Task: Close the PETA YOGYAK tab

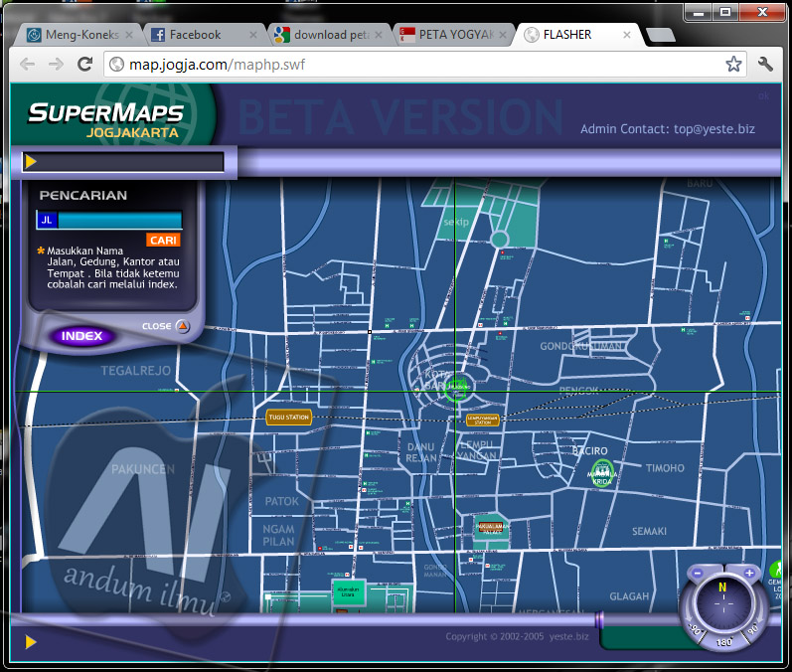Action: pyautogui.click(x=503, y=35)
